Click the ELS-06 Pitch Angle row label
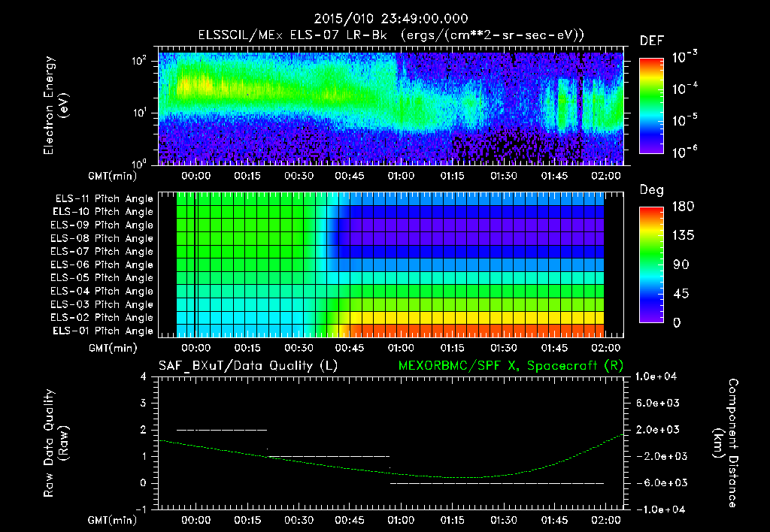The height and width of the screenshot is (532, 770). (x=102, y=264)
